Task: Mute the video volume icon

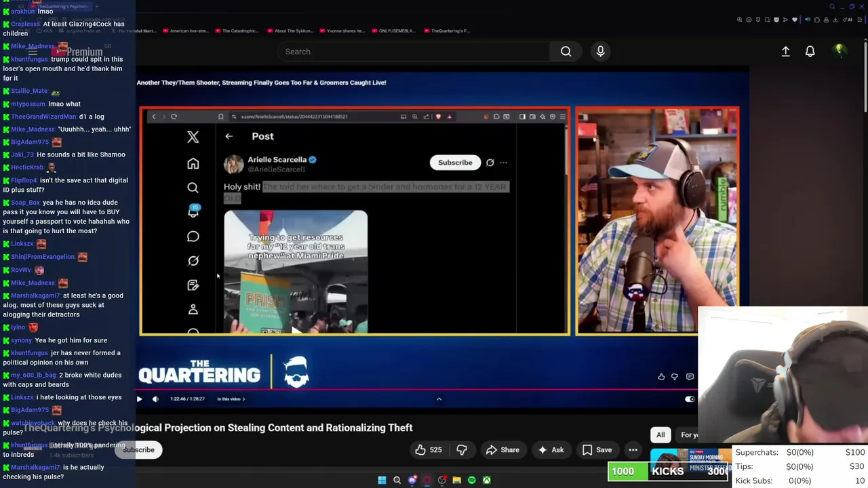Action: click(155, 399)
